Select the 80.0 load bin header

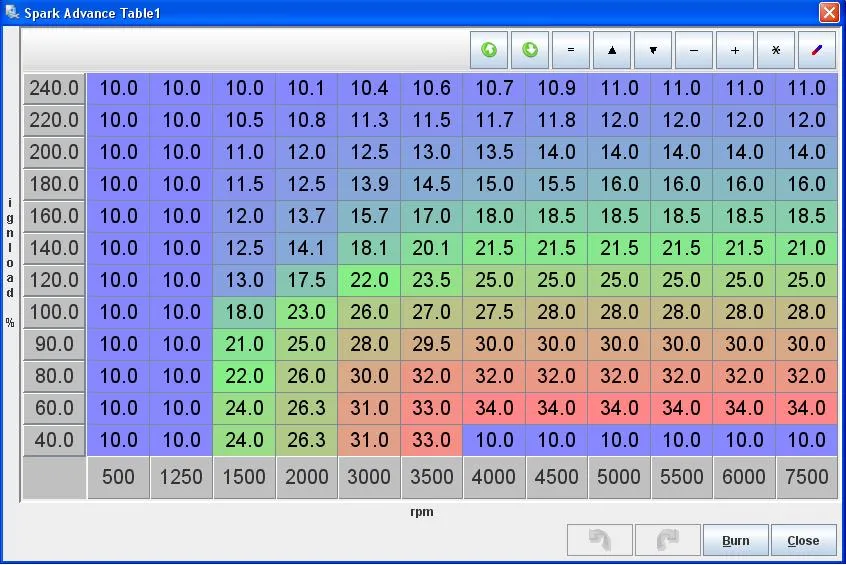pos(54,376)
